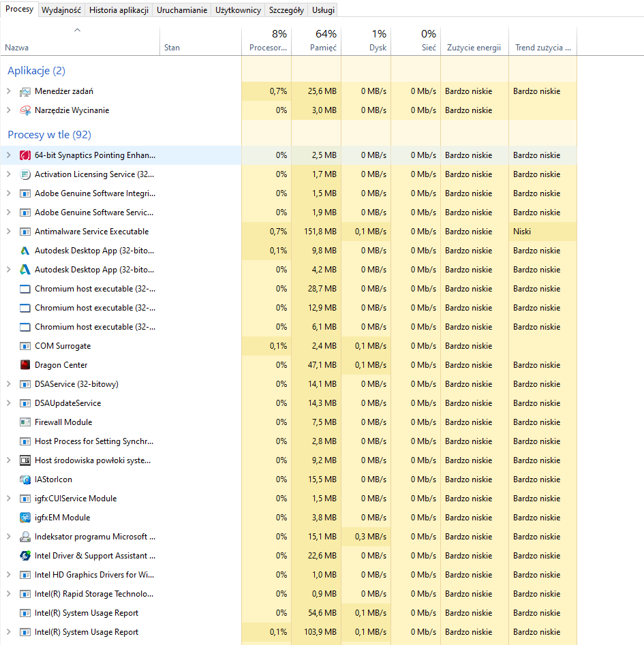
Task: Select the Aplikacje (2) group heading
Action: pyautogui.click(x=37, y=71)
